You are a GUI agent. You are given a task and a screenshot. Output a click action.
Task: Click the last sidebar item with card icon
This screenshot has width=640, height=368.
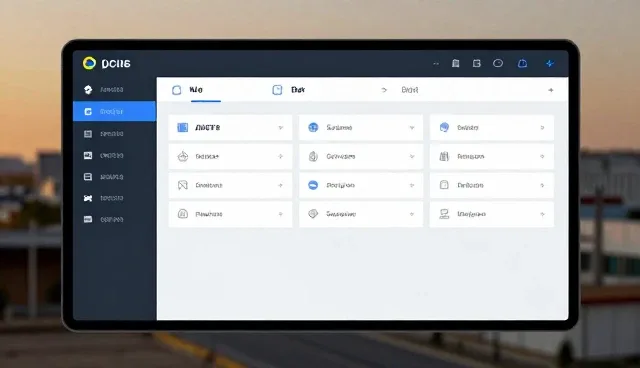pos(114,219)
